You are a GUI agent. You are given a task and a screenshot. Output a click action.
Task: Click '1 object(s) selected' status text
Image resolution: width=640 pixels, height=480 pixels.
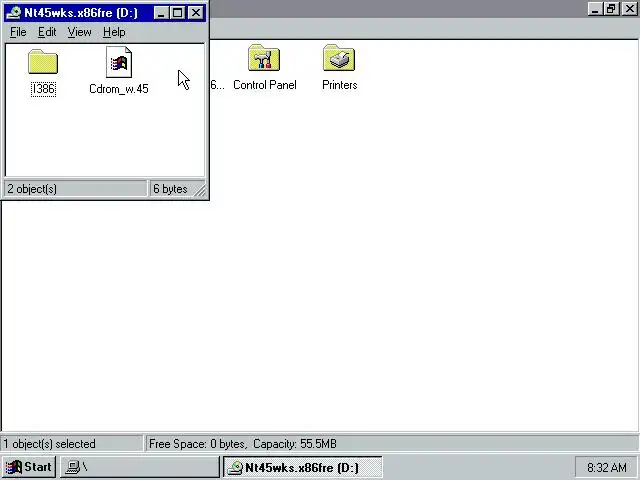pos(49,444)
